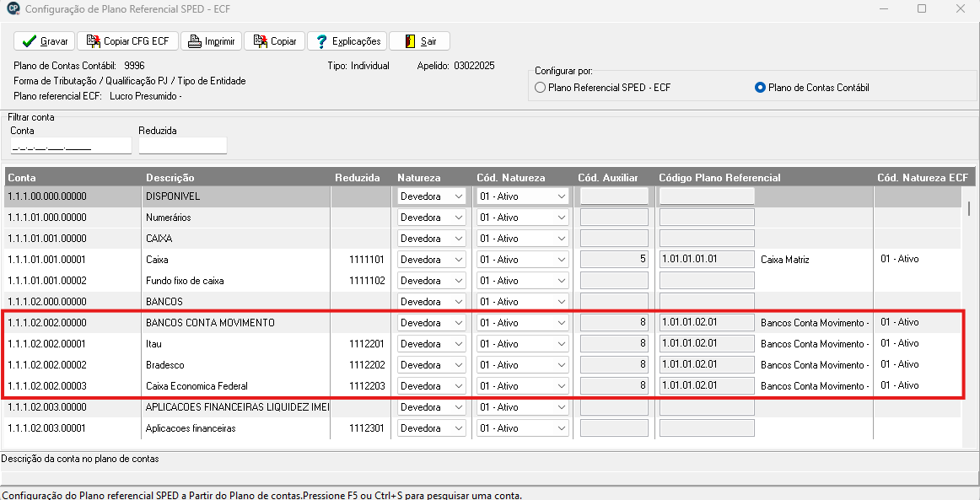This screenshot has width=980, height=500.
Task: Click the green checkmark Gravar icon
Action: pos(29,41)
